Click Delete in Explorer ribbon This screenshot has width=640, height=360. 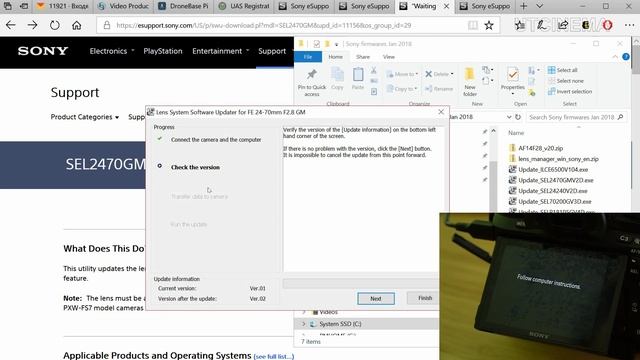tap(439, 74)
